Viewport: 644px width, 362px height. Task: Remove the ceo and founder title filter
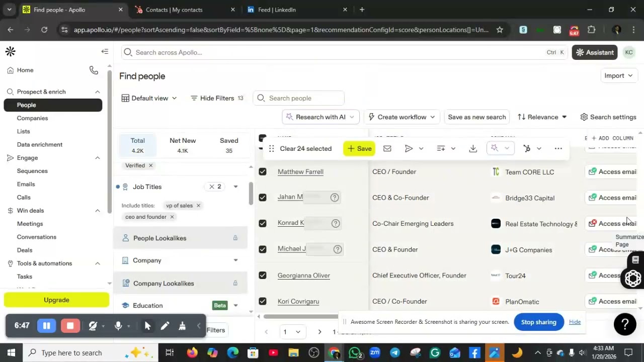click(172, 217)
